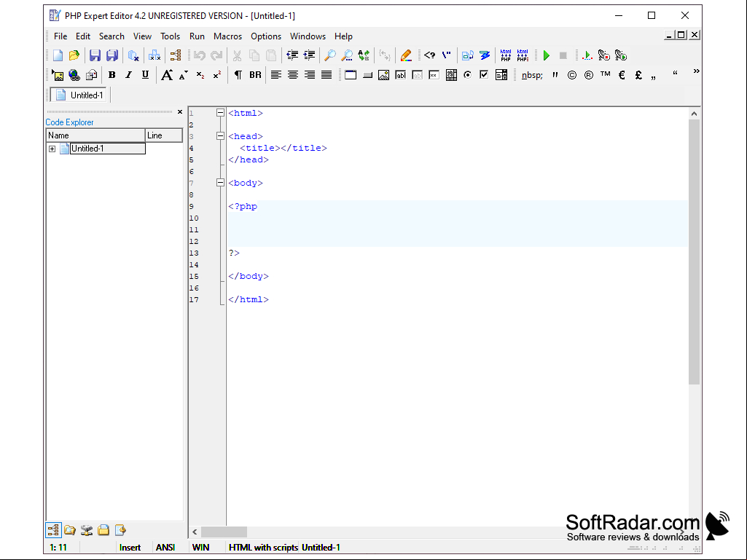Align text left
Image resolution: width=747 pixels, height=560 pixels.
(275, 75)
